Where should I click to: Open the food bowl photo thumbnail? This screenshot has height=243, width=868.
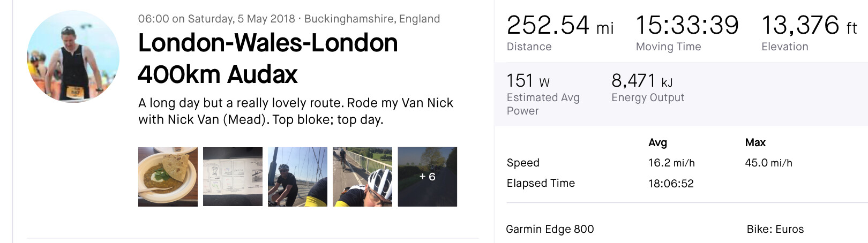(168, 177)
